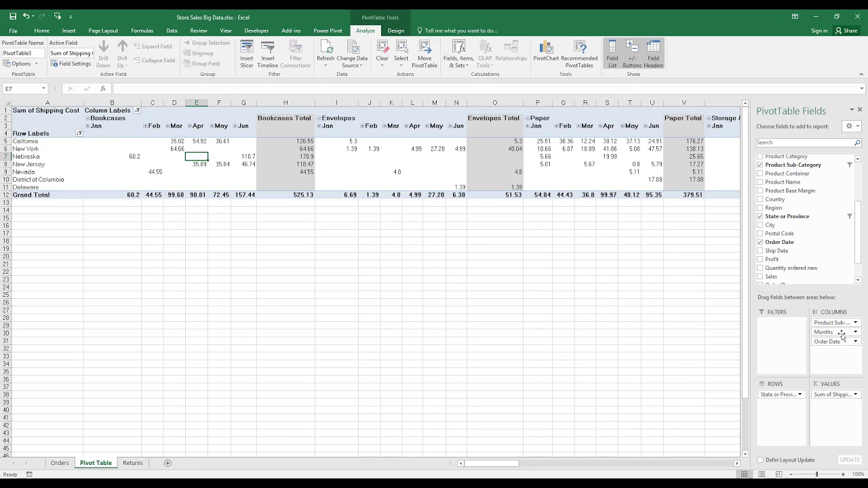Viewport: 868px width, 488px height.
Task: Click the Search fields input box
Action: (x=804, y=143)
